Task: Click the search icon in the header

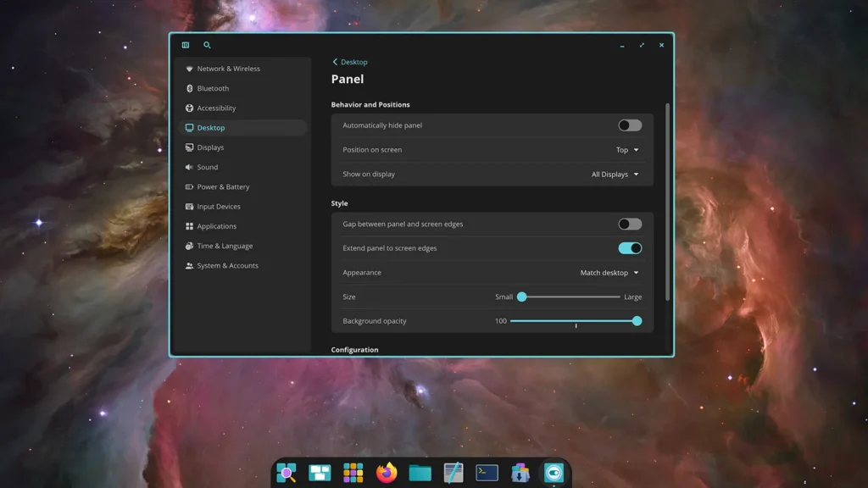Action: click(x=207, y=46)
